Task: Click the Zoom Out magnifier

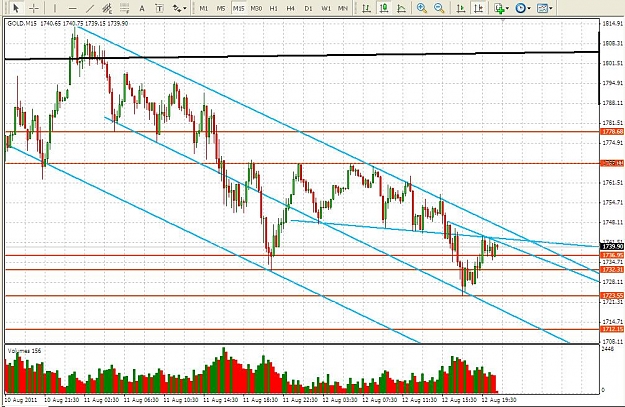Action: coord(439,8)
